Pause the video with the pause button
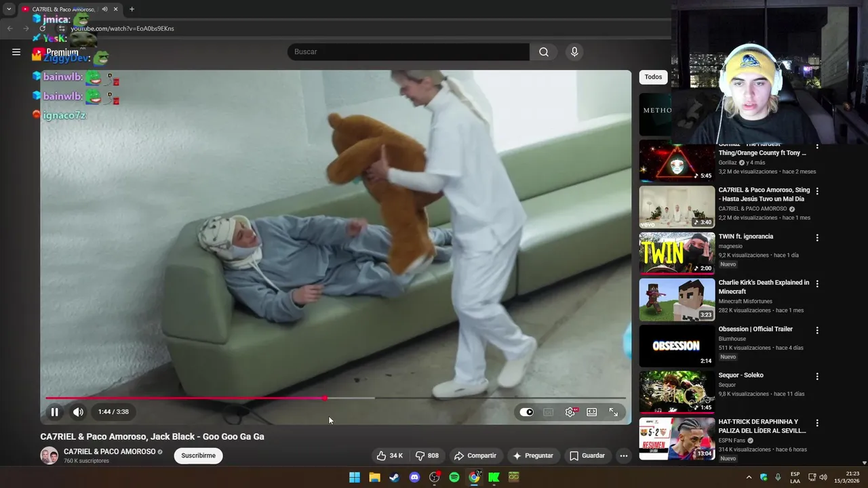Viewport: 868px width, 488px height. tap(54, 411)
